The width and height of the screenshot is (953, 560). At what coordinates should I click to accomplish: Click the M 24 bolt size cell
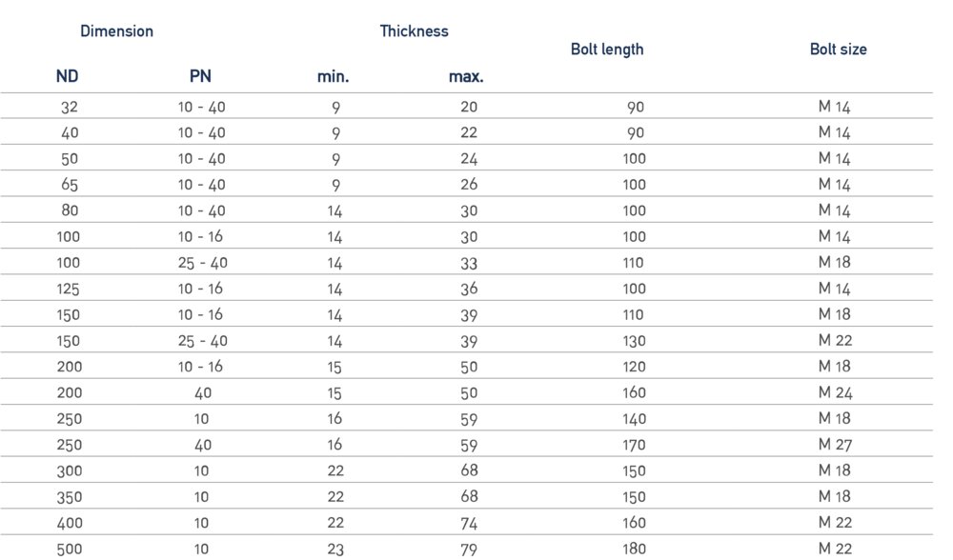coord(834,392)
